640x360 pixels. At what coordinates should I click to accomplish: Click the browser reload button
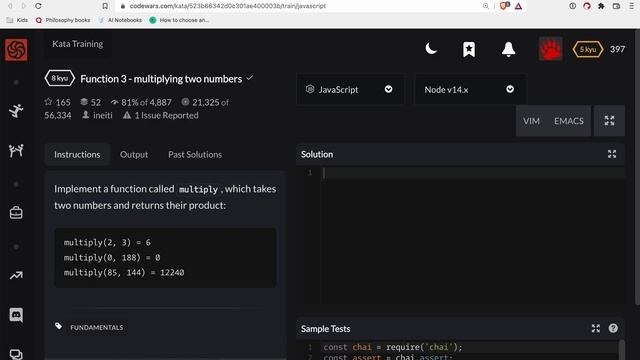pyautogui.click(x=38, y=6)
